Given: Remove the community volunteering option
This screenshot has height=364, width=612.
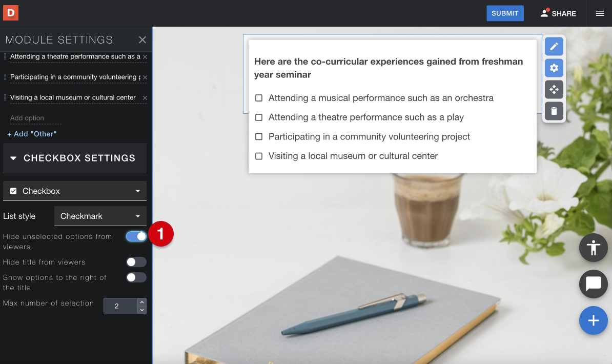Looking at the screenshot, I should pos(145,77).
